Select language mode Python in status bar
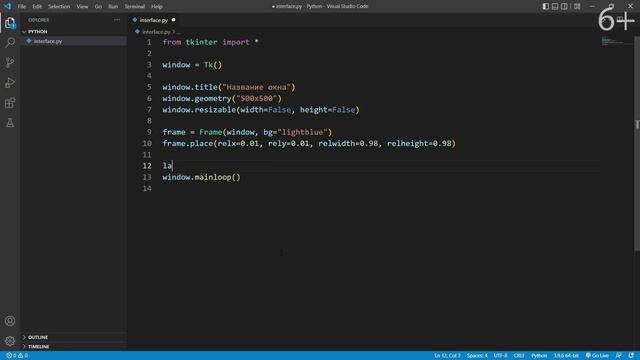The height and width of the screenshot is (360, 640). (539, 356)
